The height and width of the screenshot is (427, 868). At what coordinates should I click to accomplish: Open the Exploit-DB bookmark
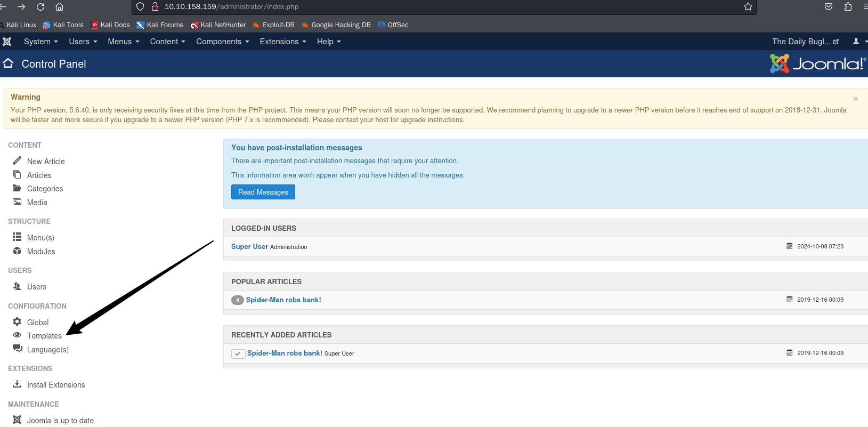[x=273, y=25]
